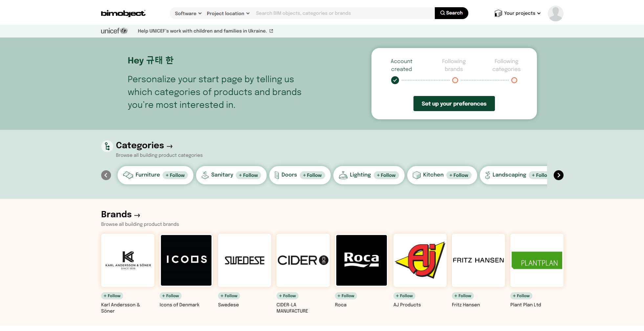Click the Your projects box icon
This screenshot has height=331, width=644.
(498, 13)
